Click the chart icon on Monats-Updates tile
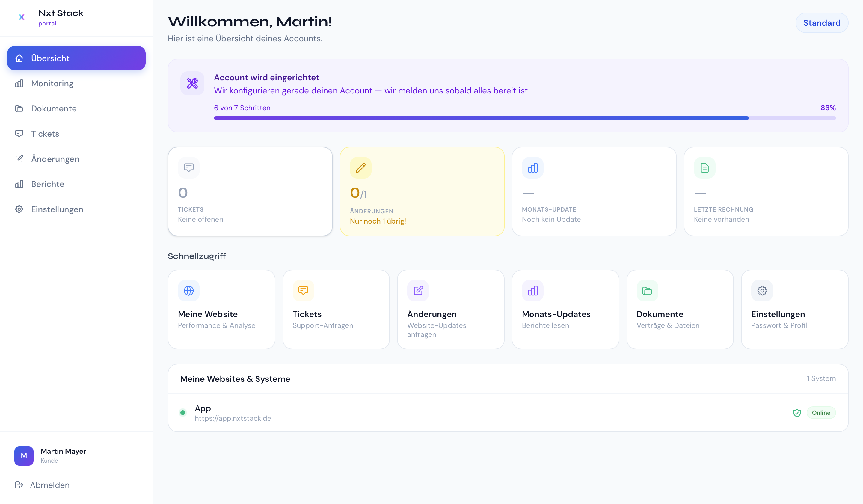 click(532, 291)
